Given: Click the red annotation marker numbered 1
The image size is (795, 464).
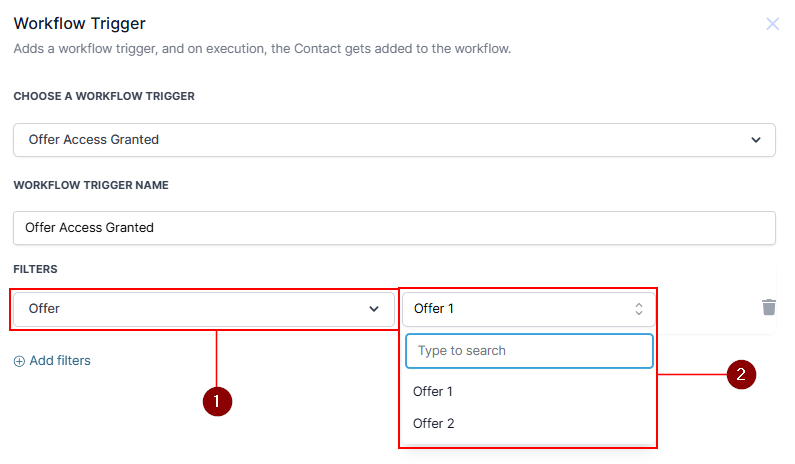Looking at the screenshot, I should tap(217, 401).
